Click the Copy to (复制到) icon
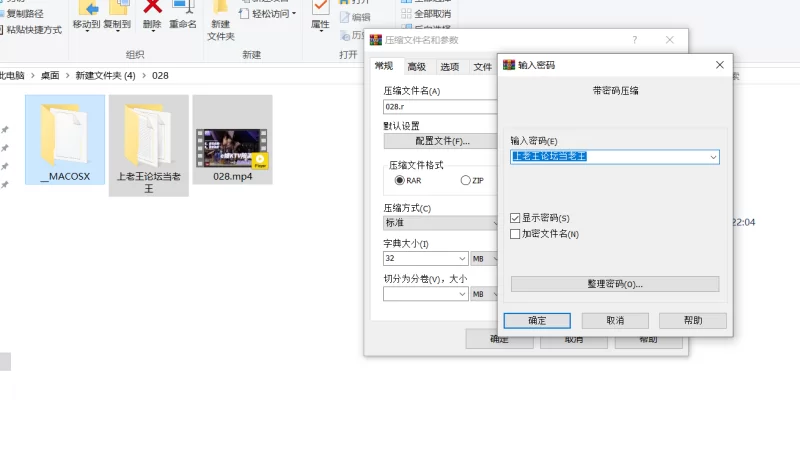This screenshot has height=457, width=800. (x=117, y=8)
